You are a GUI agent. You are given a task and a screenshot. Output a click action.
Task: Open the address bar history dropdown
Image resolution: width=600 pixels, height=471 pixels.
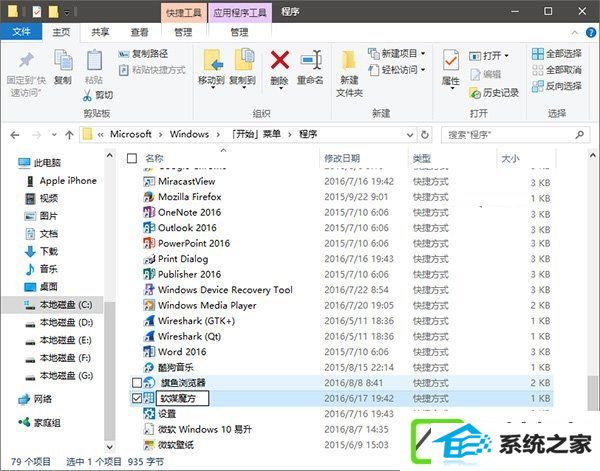[410, 135]
